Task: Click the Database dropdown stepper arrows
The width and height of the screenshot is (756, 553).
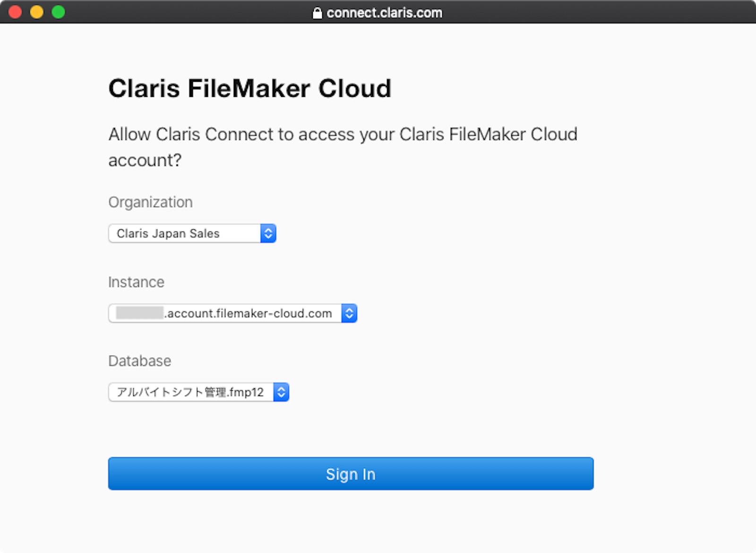Action: [x=281, y=392]
